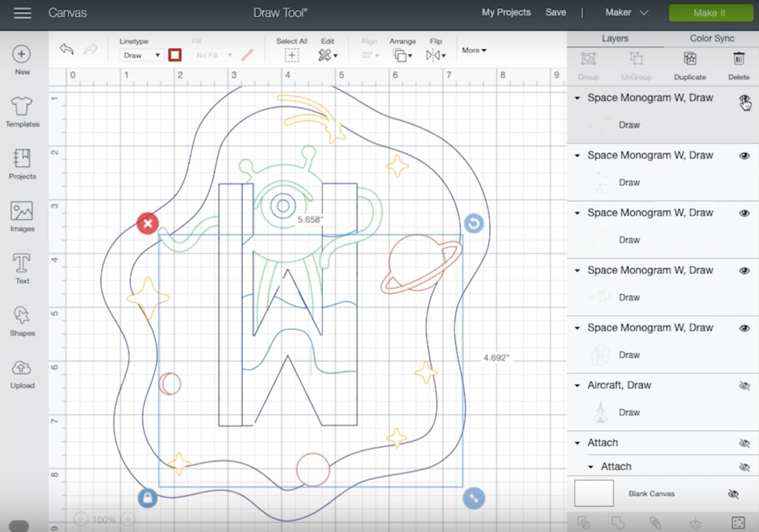Open the No Fill dropdown

point(214,55)
